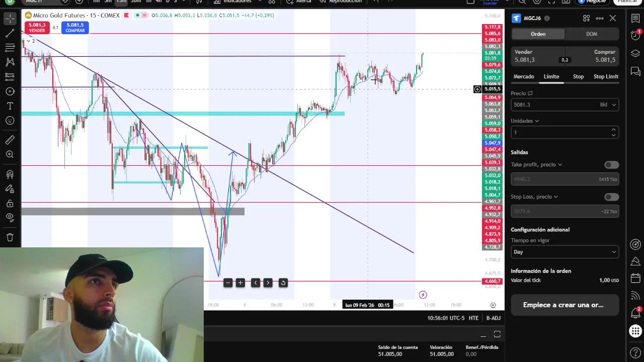Open the order panel more options menu
Image resolution: width=644 pixels, height=362 pixels.
click(600, 18)
